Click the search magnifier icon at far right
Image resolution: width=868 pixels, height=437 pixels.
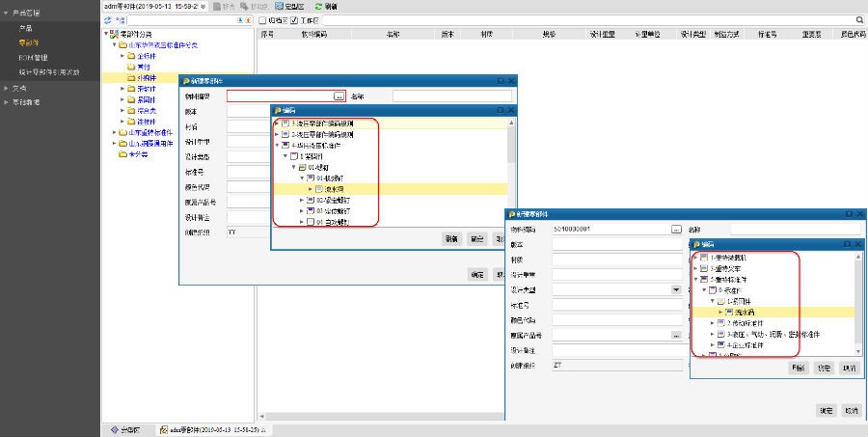[x=859, y=19]
